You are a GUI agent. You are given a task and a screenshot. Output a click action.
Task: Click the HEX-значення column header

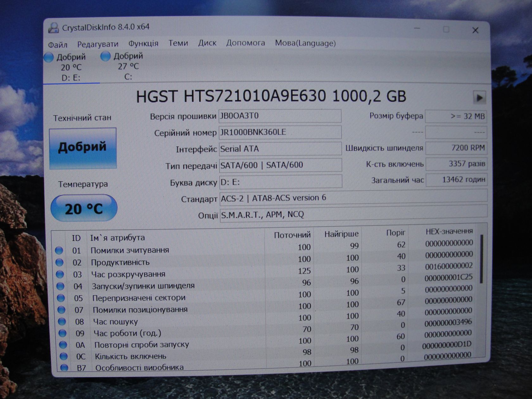(x=449, y=231)
